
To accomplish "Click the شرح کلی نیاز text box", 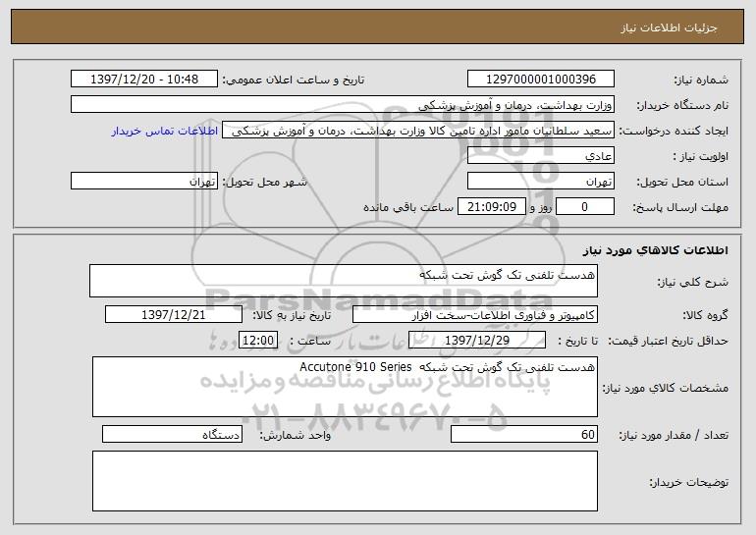I will pyautogui.click(x=344, y=281).
